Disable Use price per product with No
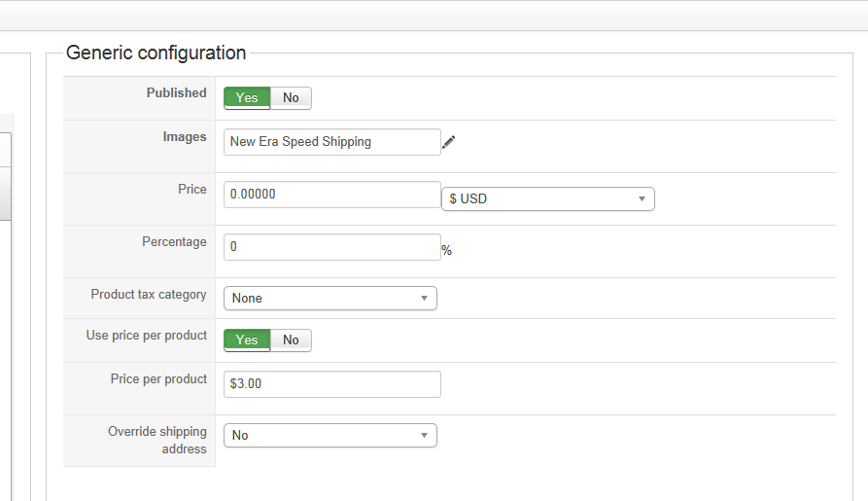This screenshot has height=501, width=868. 291,340
